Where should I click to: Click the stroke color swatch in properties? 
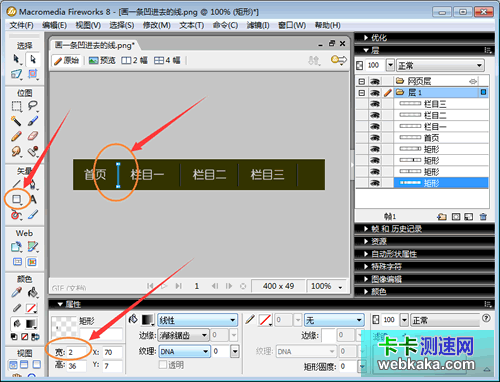click(x=265, y=320)
